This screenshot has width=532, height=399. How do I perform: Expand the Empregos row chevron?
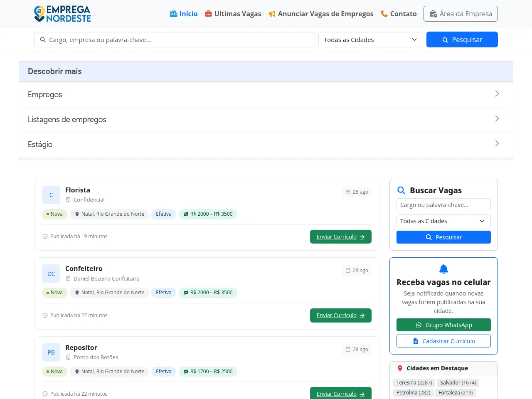497,94
